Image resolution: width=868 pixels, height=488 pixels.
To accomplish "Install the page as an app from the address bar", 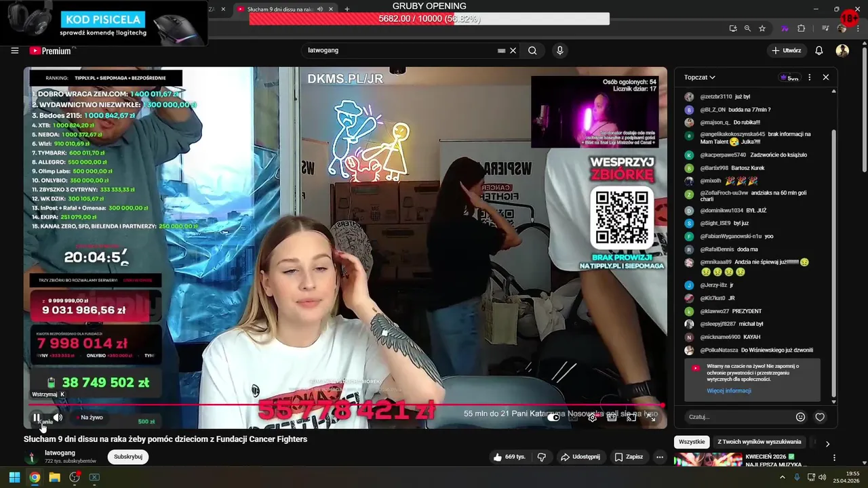I will pos(733,28).
